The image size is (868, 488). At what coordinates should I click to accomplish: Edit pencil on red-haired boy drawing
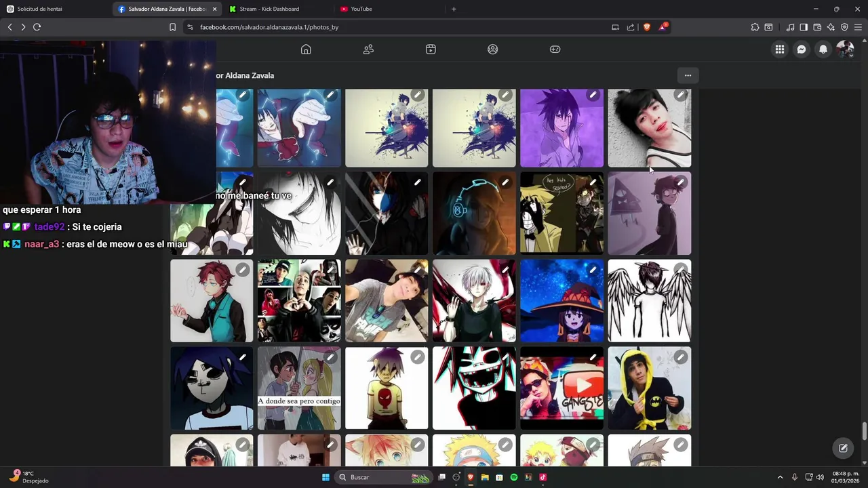point(242,270)
